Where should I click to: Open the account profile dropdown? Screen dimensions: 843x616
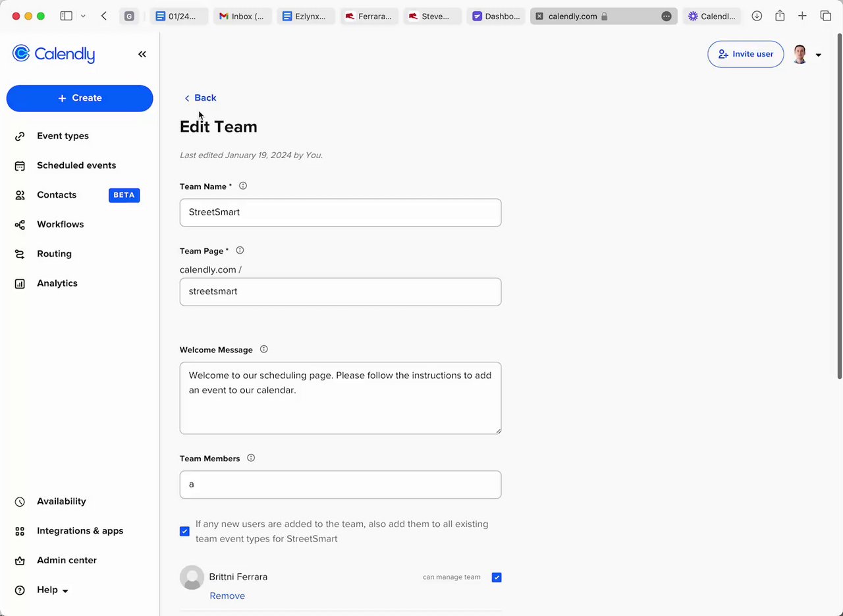807,54
